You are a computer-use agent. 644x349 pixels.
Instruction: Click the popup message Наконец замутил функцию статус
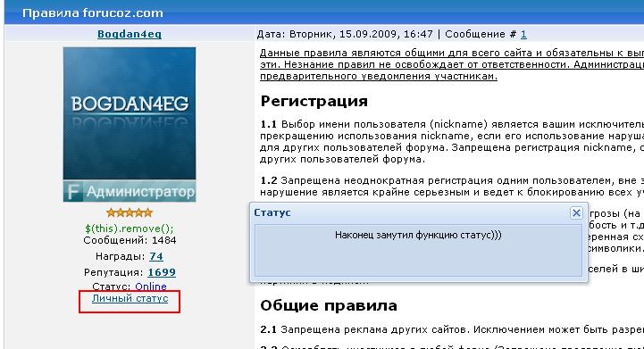[418, 236]
